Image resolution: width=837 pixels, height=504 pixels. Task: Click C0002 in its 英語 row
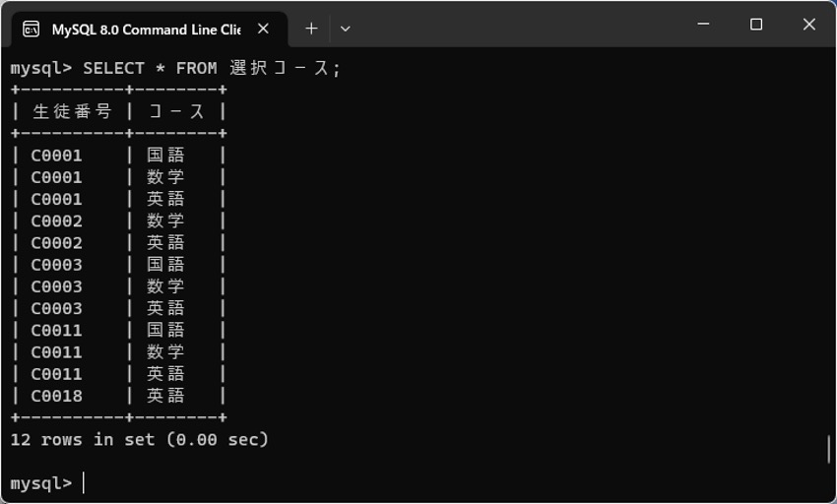pos(56,243)
